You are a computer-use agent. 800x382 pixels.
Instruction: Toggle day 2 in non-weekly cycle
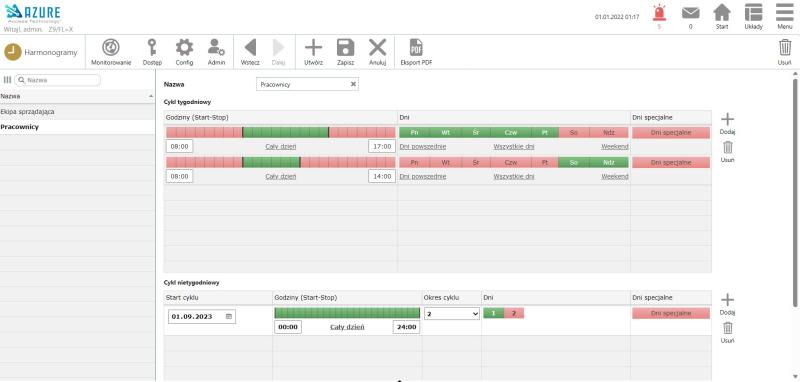514,313
